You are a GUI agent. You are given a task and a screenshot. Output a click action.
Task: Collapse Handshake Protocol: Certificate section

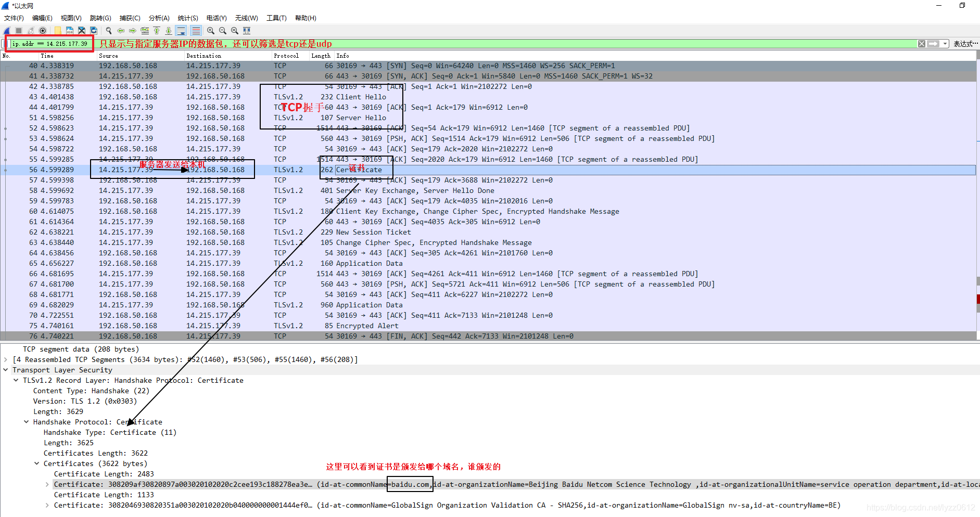tap(27, 422)
